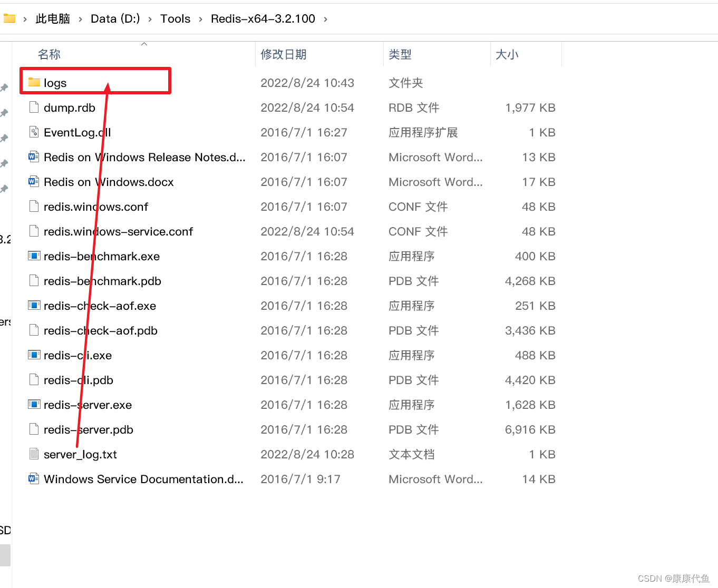Click the redis.windows.conf file icon

point(34,206)
